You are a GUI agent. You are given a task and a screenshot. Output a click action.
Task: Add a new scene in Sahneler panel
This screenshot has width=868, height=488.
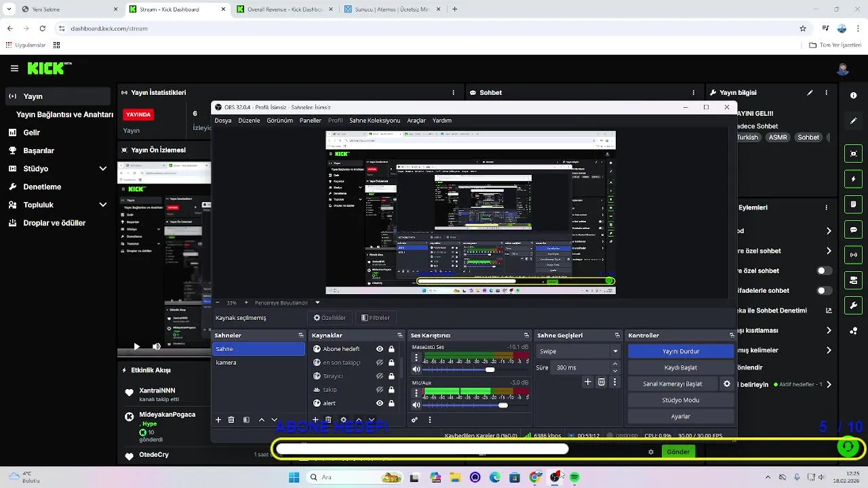point(218,420)
